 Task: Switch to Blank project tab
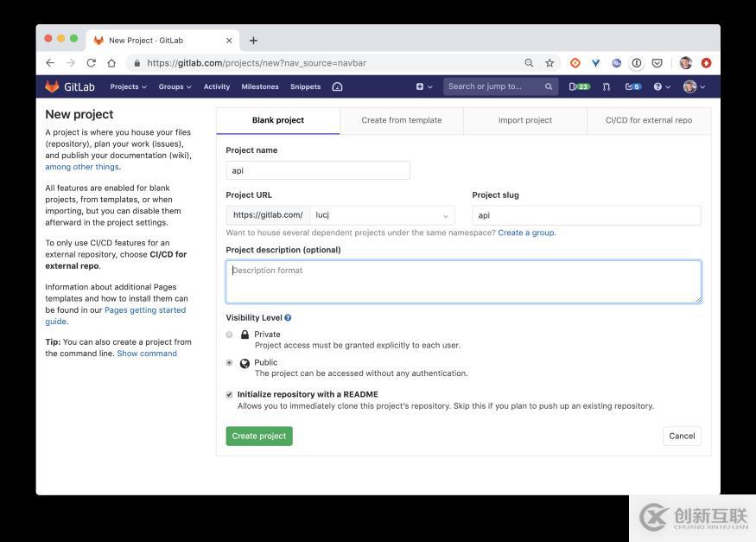tap(278, 120)
